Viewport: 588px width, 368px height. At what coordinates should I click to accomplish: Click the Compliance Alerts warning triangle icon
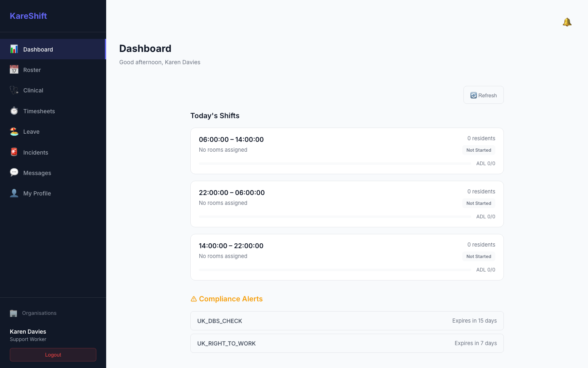(x=194, y=299)
